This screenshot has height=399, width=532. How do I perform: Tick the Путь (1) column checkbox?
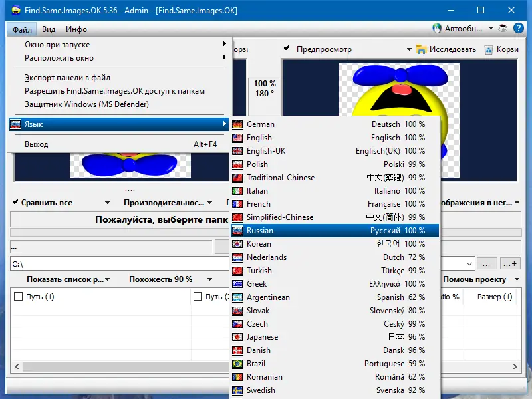(x=19, y=297)
